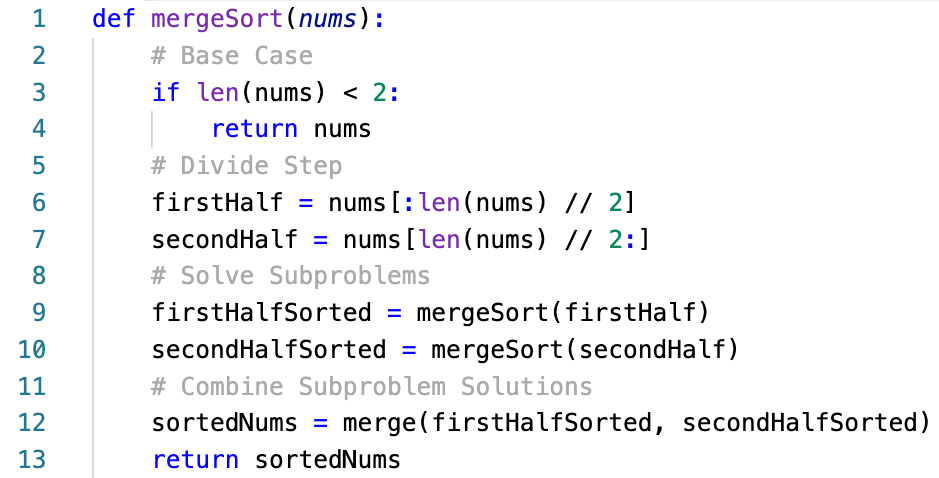Screen dimensions: 939x478
Task: Click firstHalfSorted variable on line 9
Action: (261, 313)
